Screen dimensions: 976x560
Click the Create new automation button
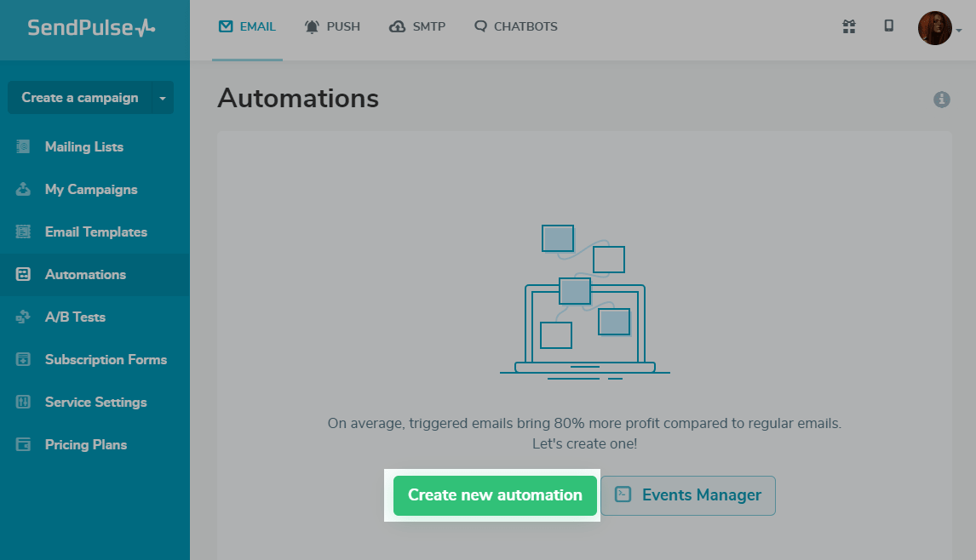(495, 495)
